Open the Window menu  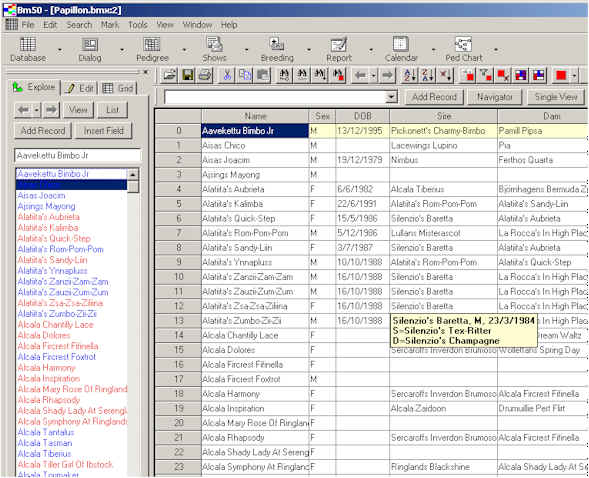click(x=197, y=25)
